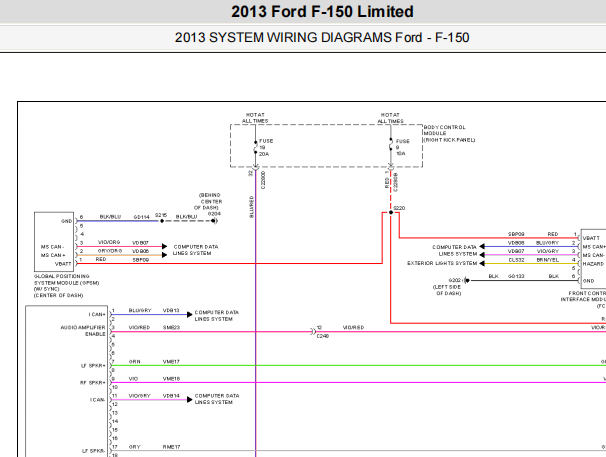606x457 pixels.
Task: Select the 'VIO/ORG' wire color label
Action: [109, 242]
